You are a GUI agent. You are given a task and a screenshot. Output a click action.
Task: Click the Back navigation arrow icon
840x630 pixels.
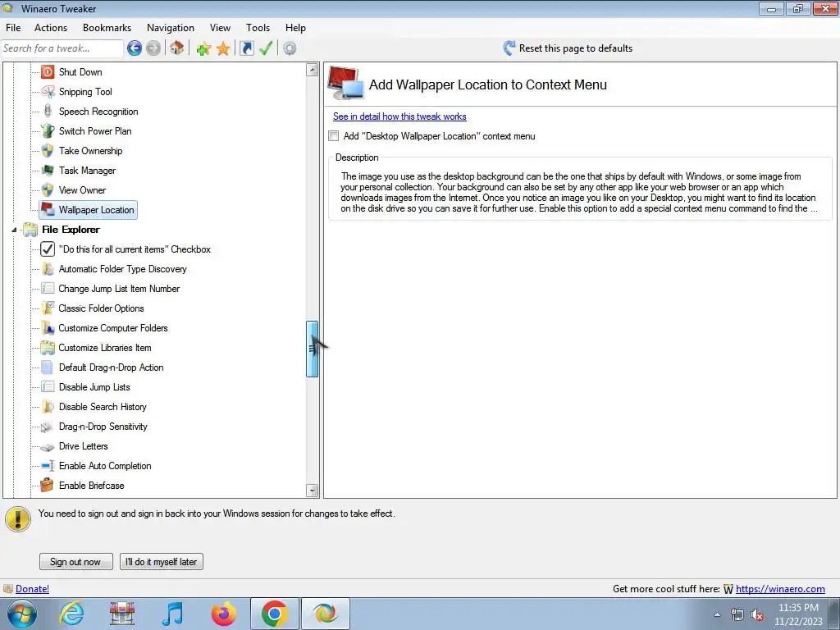click(x=135, y=48)
